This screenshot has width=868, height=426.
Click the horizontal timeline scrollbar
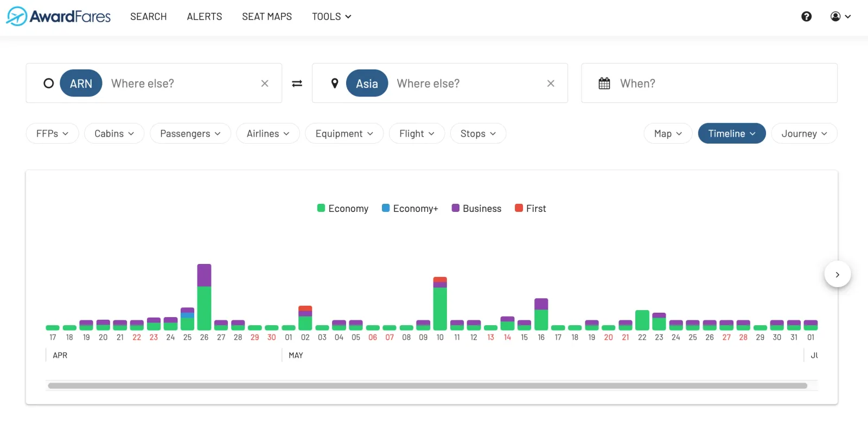[x=427, y=386]
